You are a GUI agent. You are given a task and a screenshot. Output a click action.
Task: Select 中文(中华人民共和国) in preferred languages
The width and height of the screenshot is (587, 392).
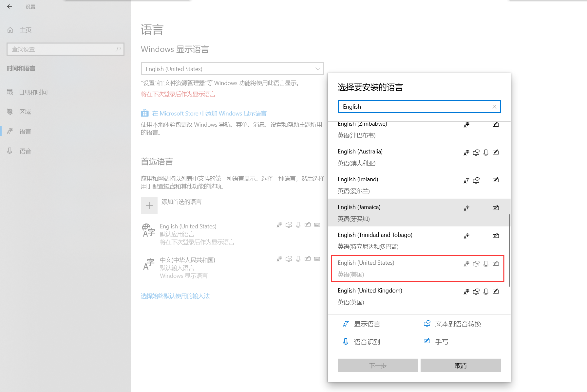click(231, 268)
